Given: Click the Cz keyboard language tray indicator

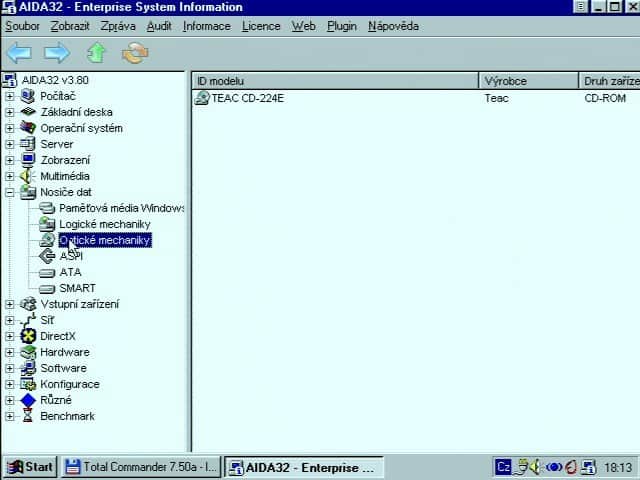Looking at the screenshot, I should click(x=503, y=467).
